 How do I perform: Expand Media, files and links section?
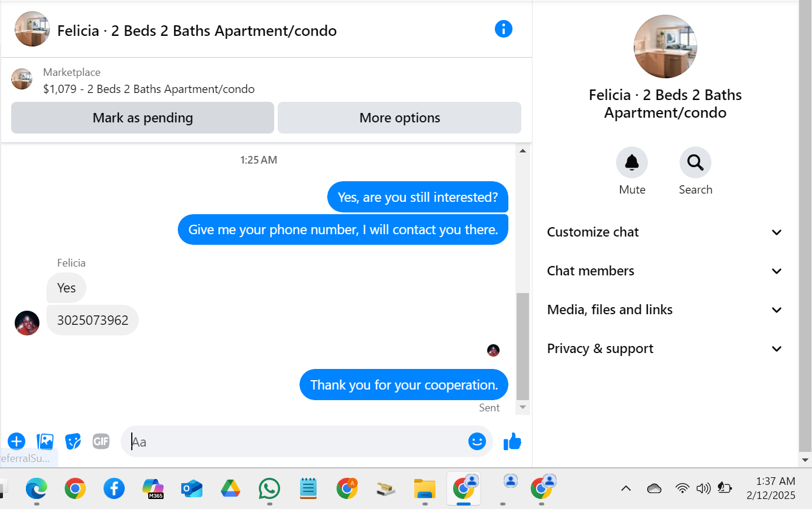pyautogui.click(x=665, y=310)
